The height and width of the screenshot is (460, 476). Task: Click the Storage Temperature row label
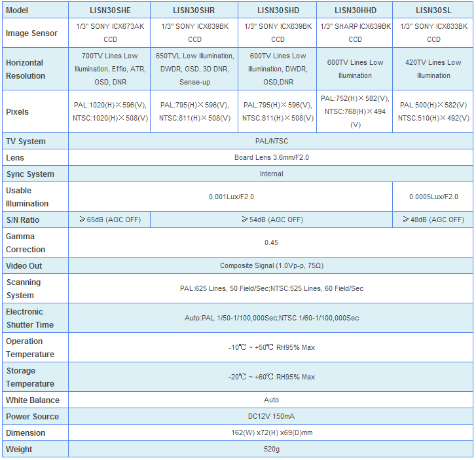click(35, 377)
